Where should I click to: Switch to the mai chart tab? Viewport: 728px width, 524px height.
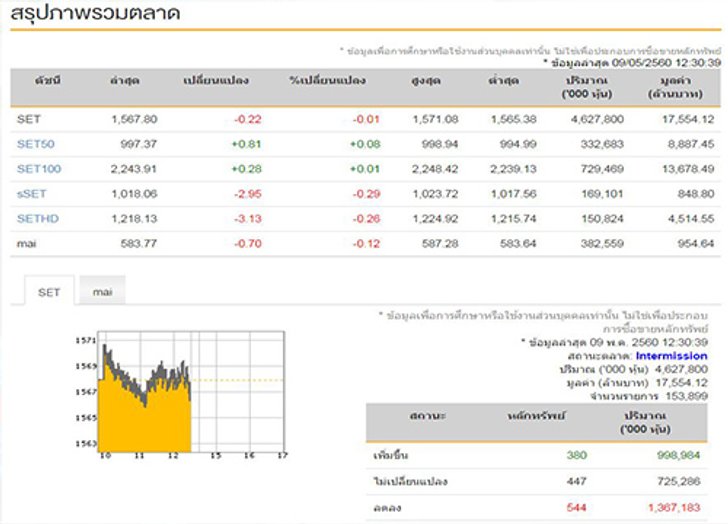tap(103, 291)
